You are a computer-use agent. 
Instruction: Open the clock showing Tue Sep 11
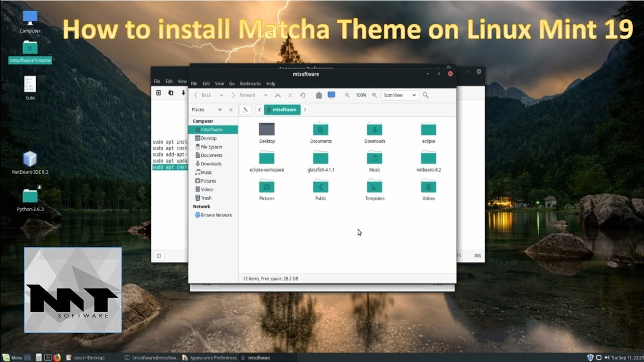[x=628, y=357]
